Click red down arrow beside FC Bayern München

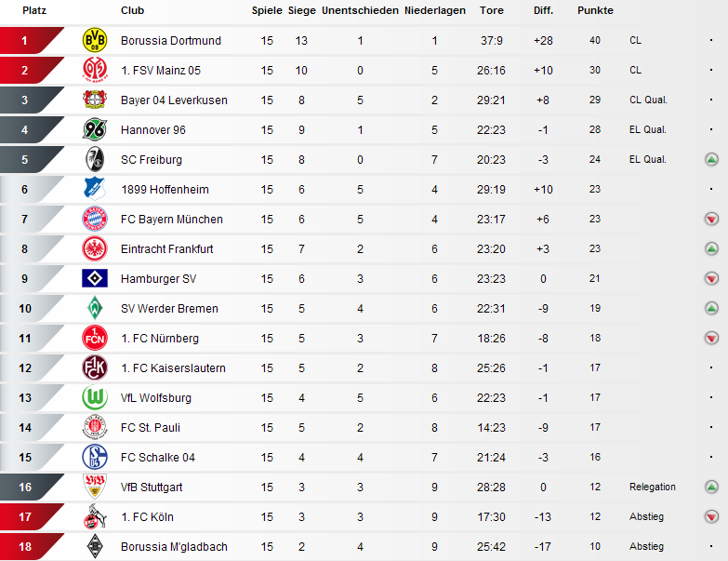coord(711,219)
